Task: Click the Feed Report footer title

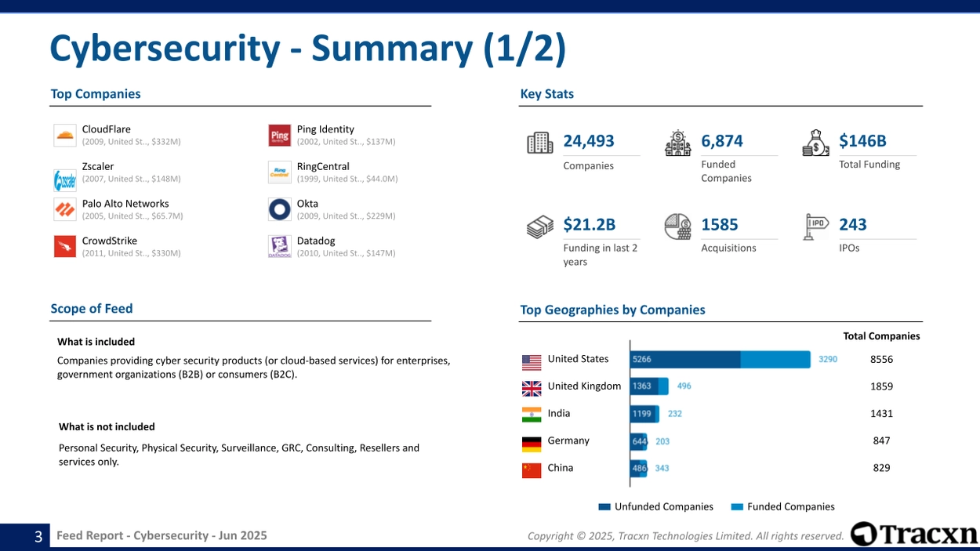Action: pyautogui.click(x=162, y=535)
